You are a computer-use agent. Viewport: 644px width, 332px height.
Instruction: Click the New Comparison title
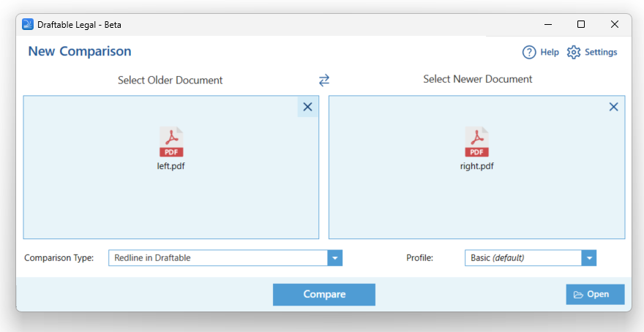[x=80, y=51]
